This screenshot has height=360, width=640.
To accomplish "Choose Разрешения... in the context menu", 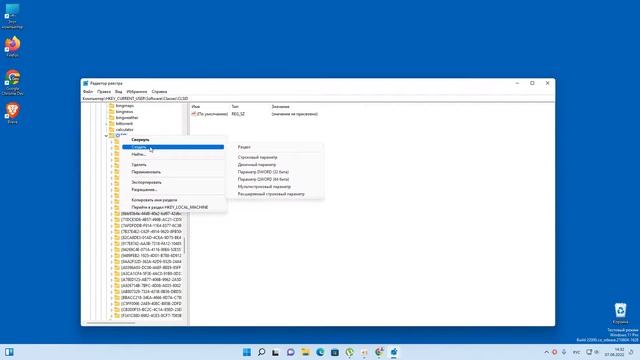I will pos(173,189).
